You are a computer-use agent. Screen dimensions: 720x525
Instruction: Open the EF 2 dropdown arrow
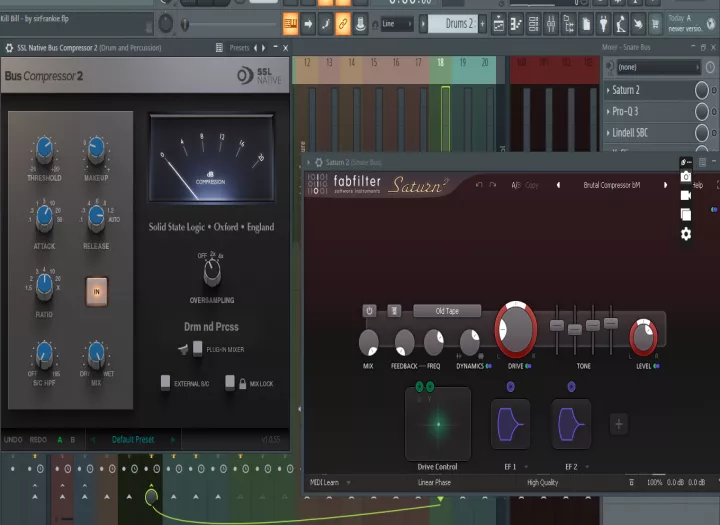coord(587,467)
